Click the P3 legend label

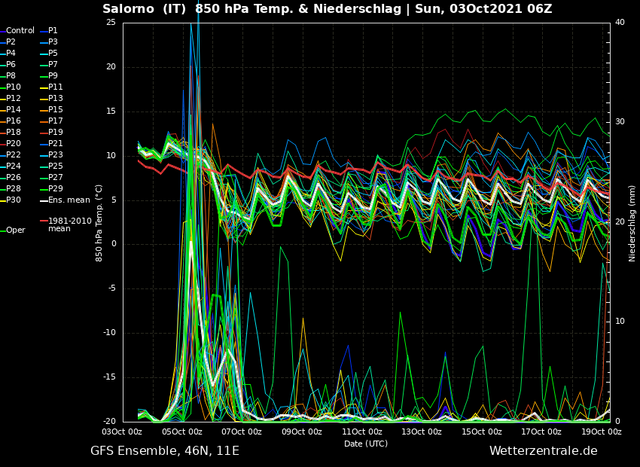pos(53,42)
